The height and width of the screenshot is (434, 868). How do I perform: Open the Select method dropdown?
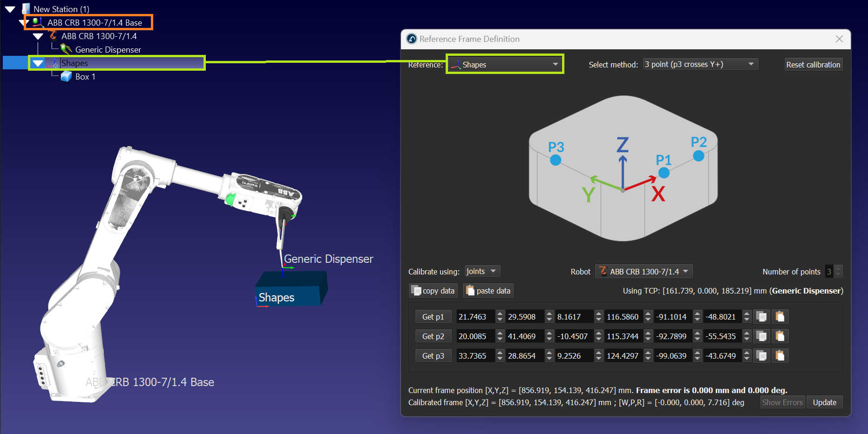pos(700,65)
